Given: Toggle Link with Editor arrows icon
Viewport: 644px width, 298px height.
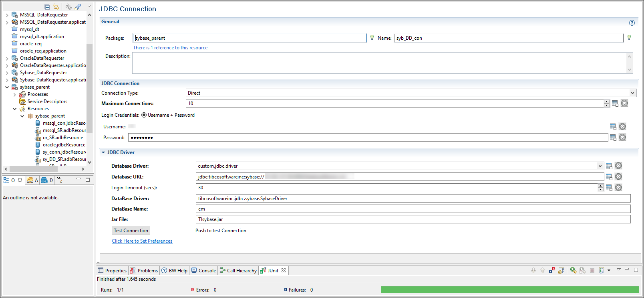Looking at the screenshot, I should tap(56, 7).
